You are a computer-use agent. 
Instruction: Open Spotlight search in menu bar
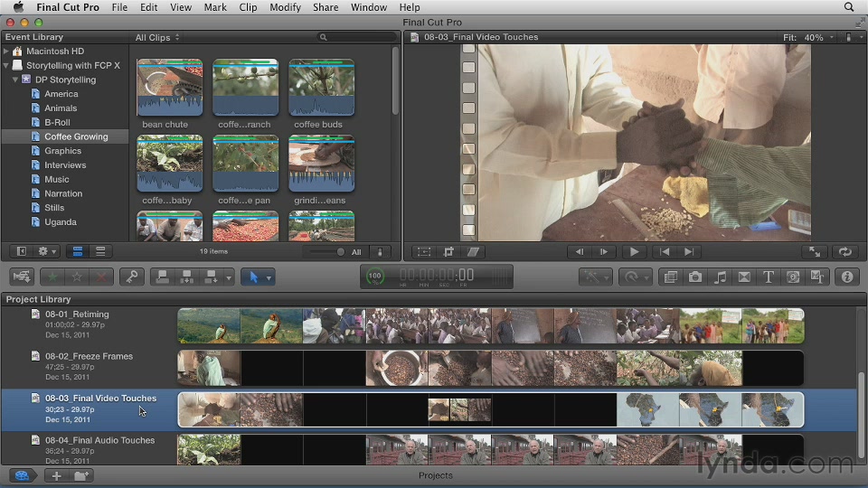tap(849, 7)
